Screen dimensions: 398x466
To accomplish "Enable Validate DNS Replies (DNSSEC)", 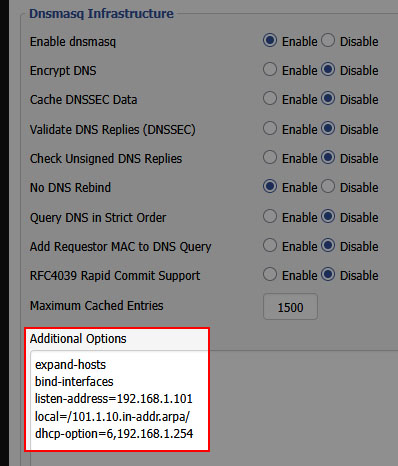I will coord(270,129).
